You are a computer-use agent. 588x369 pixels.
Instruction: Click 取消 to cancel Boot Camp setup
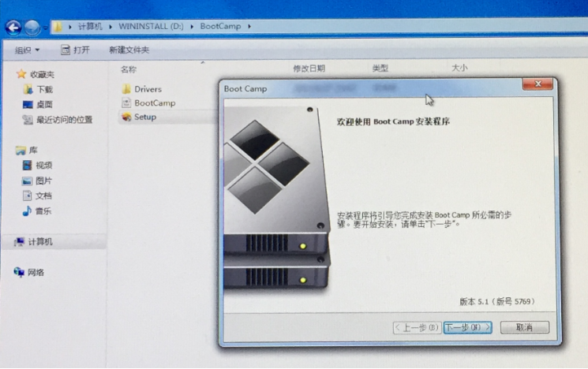pyautogui.click(x=524, y=326)
